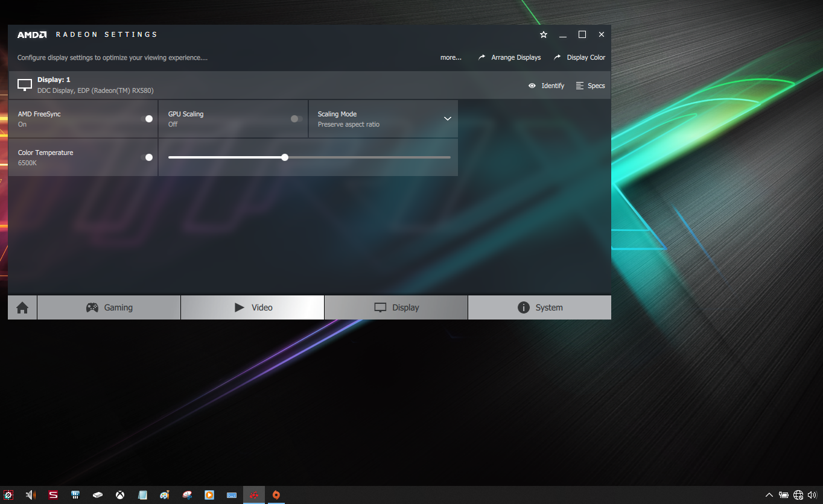This screenshot has width=823, height=504.
Task: Open Display Color link
Action: (580, 57)
